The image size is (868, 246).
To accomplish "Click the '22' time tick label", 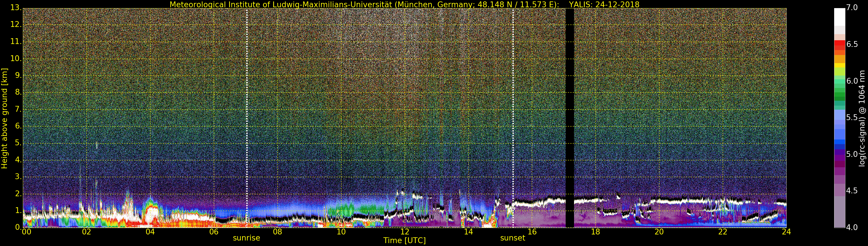I will tap(723, 232).
